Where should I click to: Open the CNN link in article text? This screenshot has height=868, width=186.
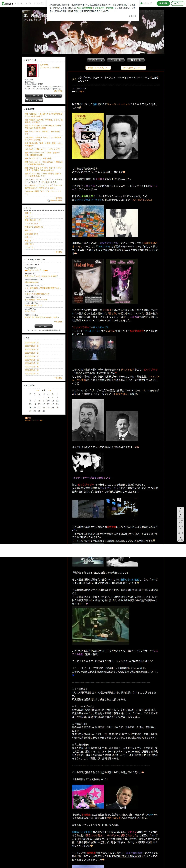click(x=151, y=815)
